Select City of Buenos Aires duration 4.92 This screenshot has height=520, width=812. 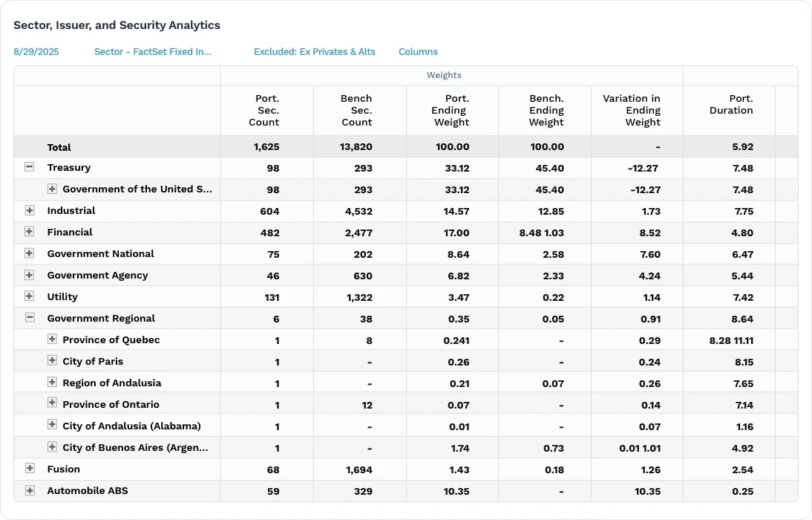742,449
